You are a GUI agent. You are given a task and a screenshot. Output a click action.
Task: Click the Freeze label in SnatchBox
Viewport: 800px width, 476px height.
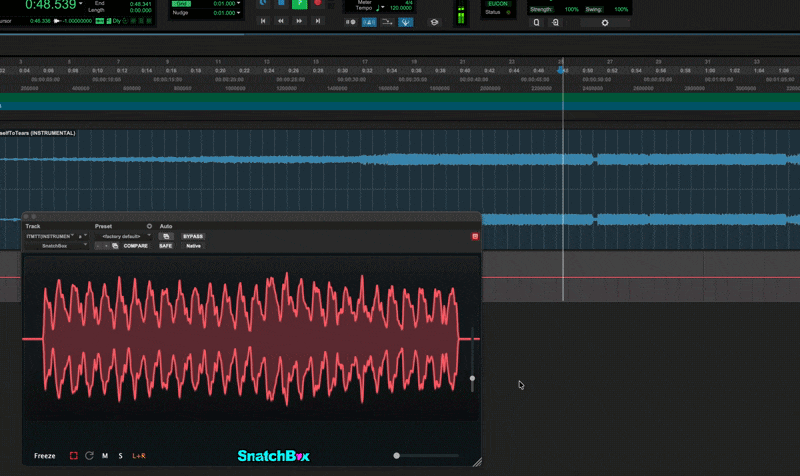[45, 456]
